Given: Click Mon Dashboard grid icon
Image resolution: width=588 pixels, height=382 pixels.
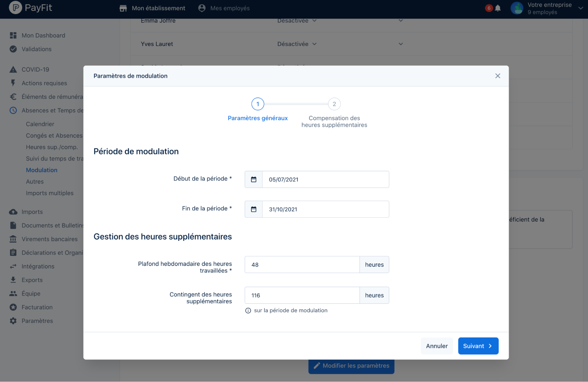Looking at the screenshot, I should pyautogui.click(x=13, y=35).
